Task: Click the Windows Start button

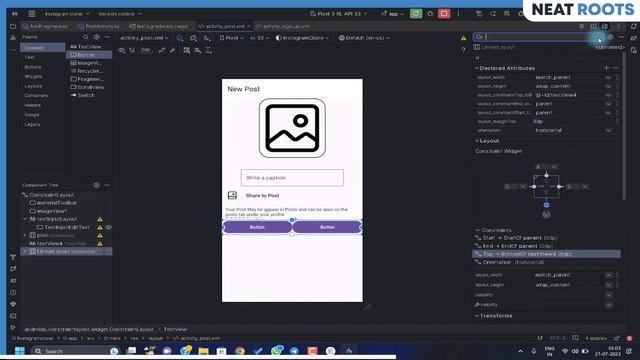Action: pyautogui.click(x=19, y=351)
